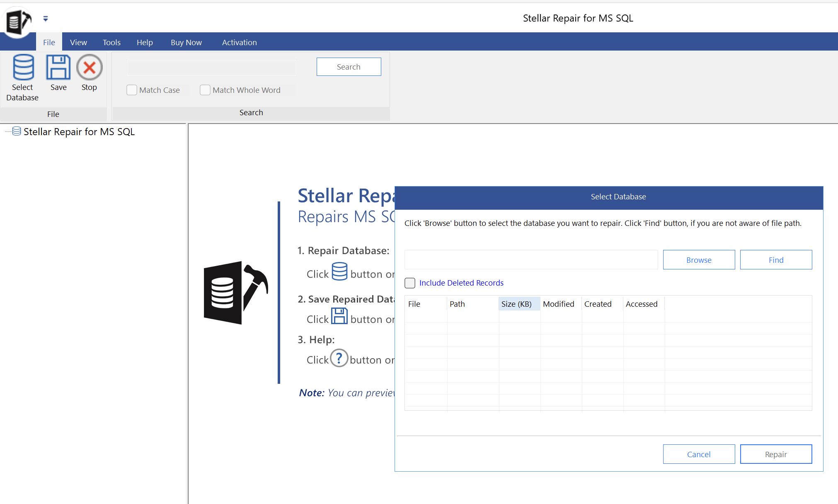This screenshot has height=504, width=838.
Task: Click the Search group label in ribbon
Action: tap(251, 112)
